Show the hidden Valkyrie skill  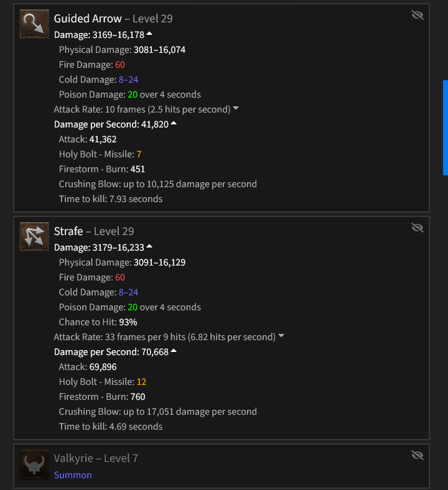[x=418, y=456]
